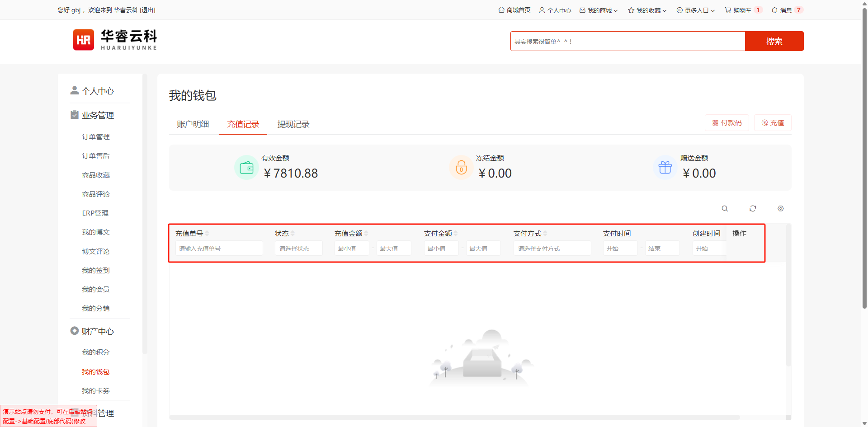Screen dimensions: 868x427
Task: Click the 华睿云科 HR logo
Action: [x=115, y=40]
